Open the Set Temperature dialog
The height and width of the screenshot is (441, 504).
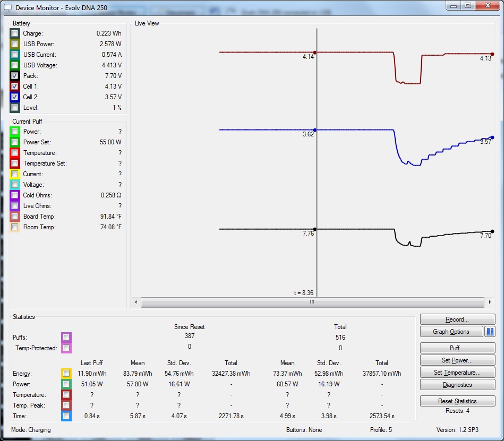457,373
